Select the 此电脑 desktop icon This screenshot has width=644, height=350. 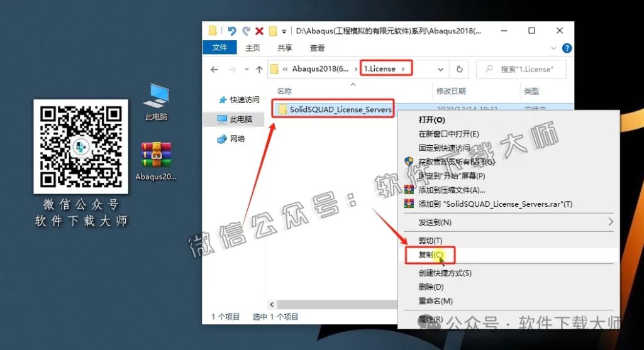pyautogui.click(x=156, y=102)
